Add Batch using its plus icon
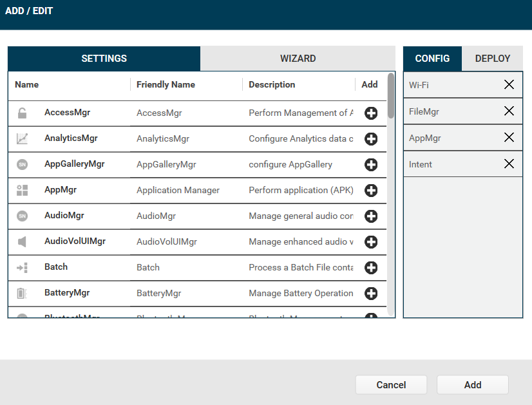The image size is (532, 405). (371, 268)
